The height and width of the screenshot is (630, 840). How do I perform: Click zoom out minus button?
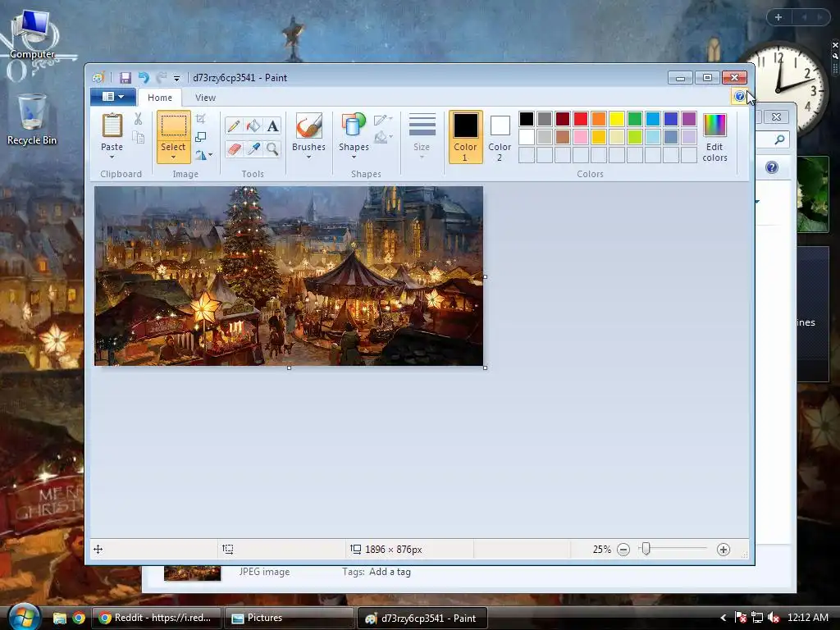[623, 550]
